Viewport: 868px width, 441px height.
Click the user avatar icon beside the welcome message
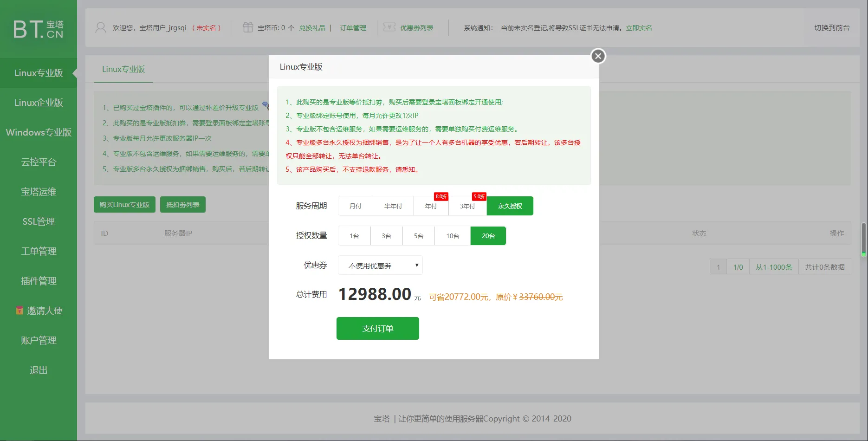tap(100, 27)
